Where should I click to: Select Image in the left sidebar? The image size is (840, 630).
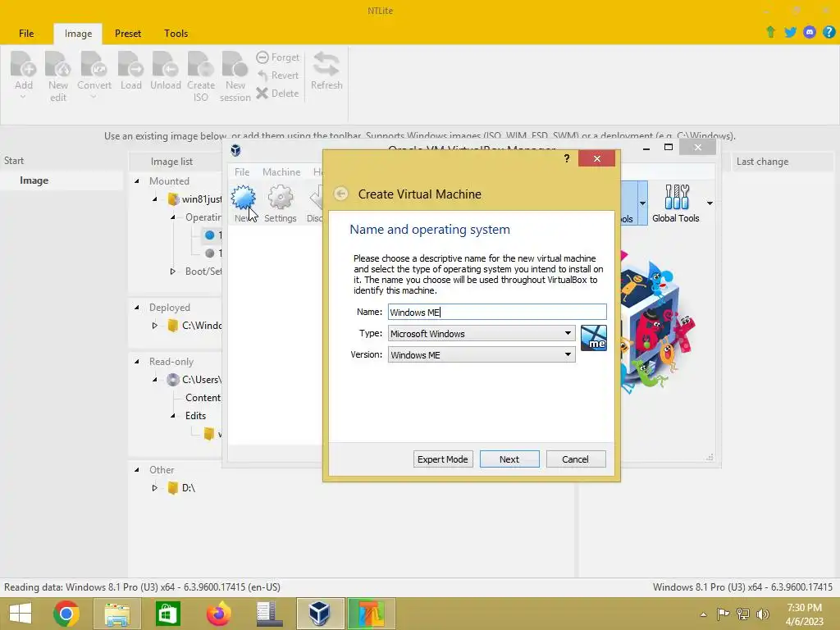[x=34, y=180]
